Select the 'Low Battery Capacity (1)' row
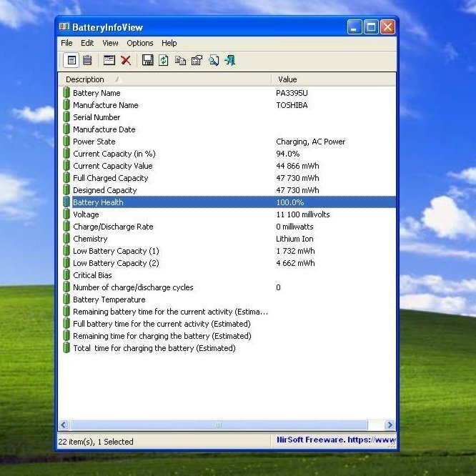The width and height of the screenshot is (476, 476). pyautogui.click(x=227, y=251)
